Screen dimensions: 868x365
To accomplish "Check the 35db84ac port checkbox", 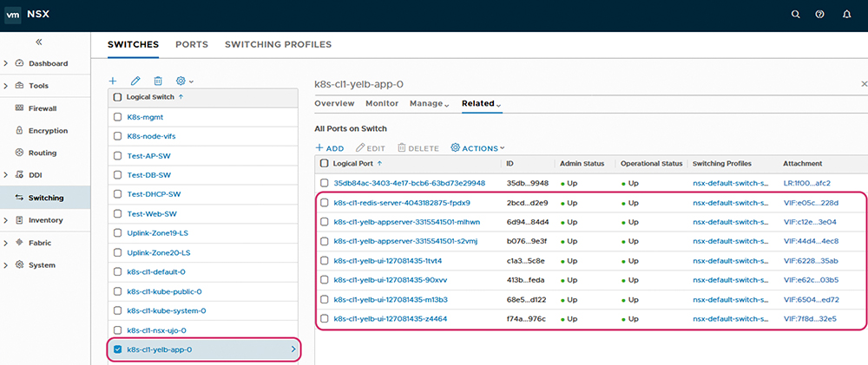I will coord(325,183).
